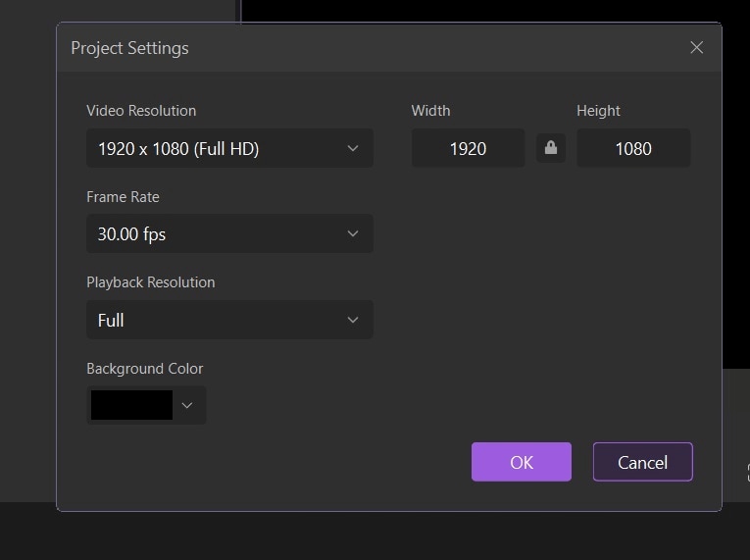Screen dimensions: 750x560
Task: Click the Project Settings title text
Action: click(x=129, y=48)
